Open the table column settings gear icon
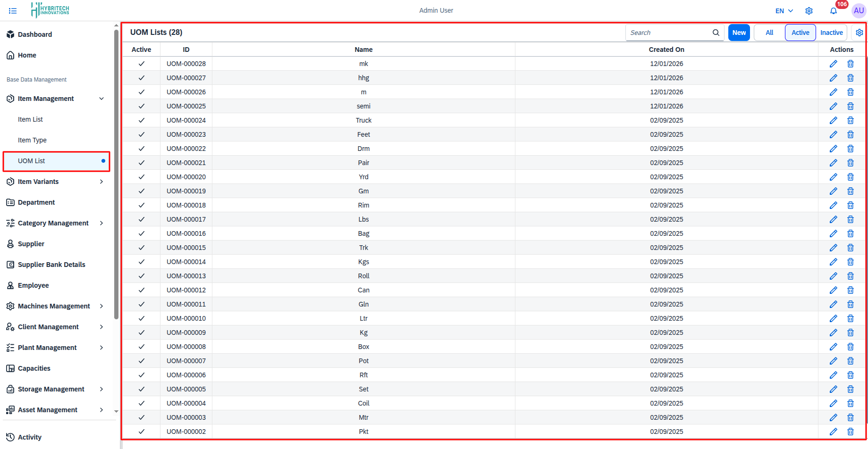The width and height of the screenshot is (868, 449). [x=860, y=32]
